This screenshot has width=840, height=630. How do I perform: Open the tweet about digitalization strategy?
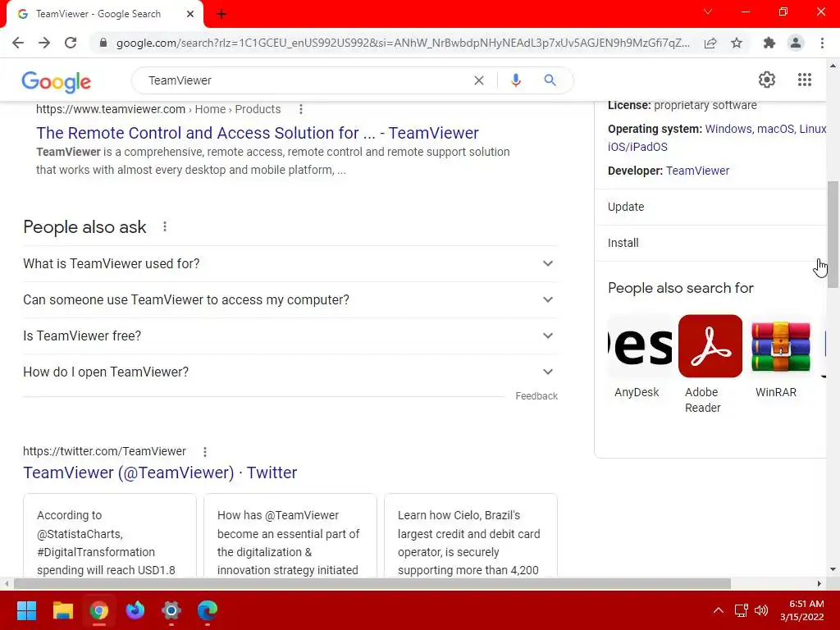290,536
